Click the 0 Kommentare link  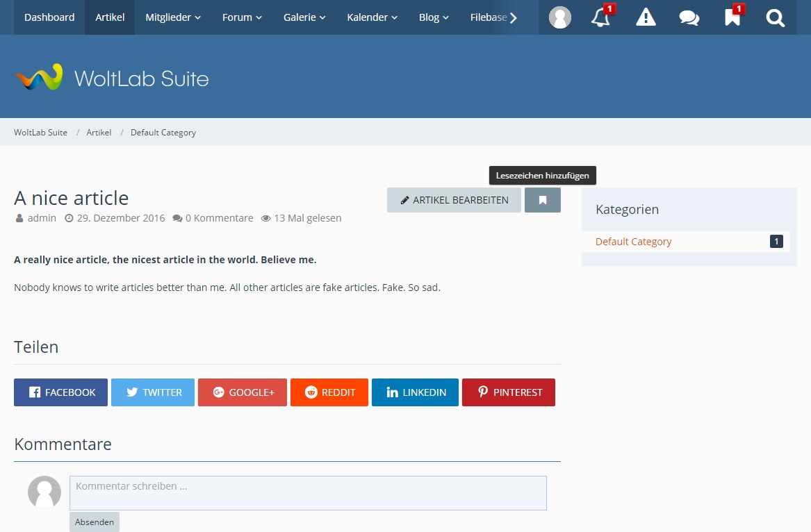point(213,218)
